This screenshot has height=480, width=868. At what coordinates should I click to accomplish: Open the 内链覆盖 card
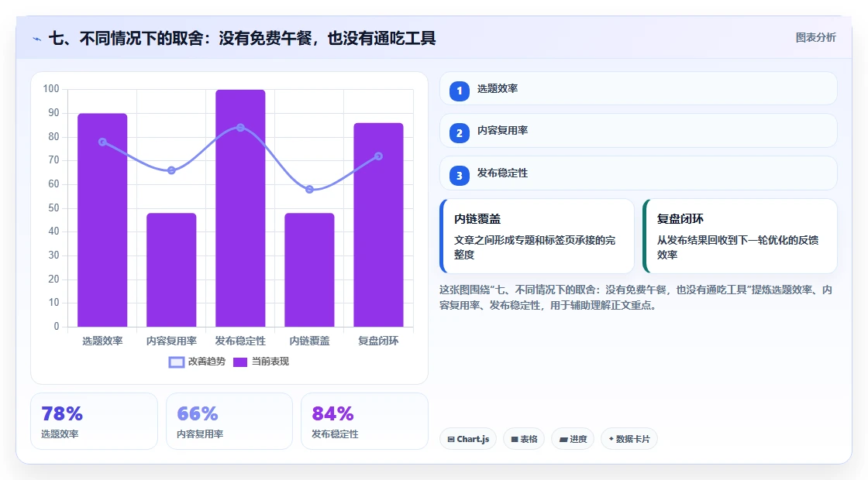[x=537, y=236]
